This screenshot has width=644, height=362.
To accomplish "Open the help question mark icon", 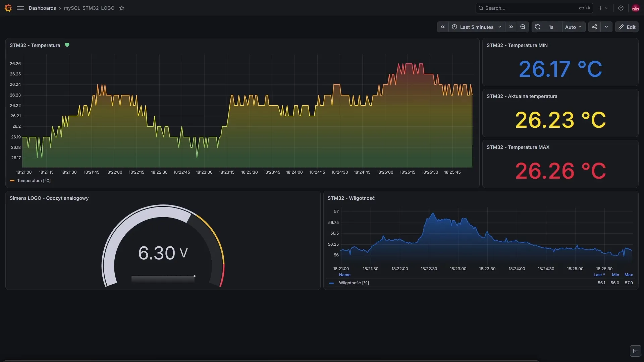I will pos(621,8).
